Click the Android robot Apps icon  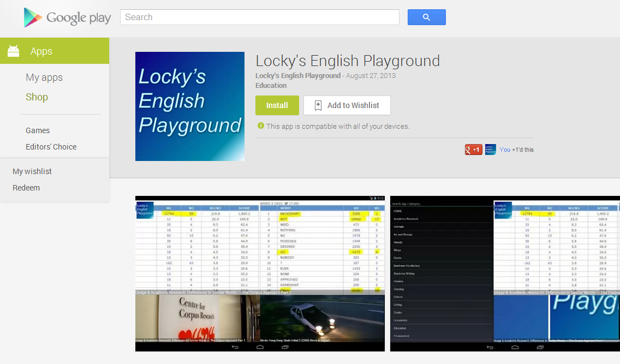[14, 51]
